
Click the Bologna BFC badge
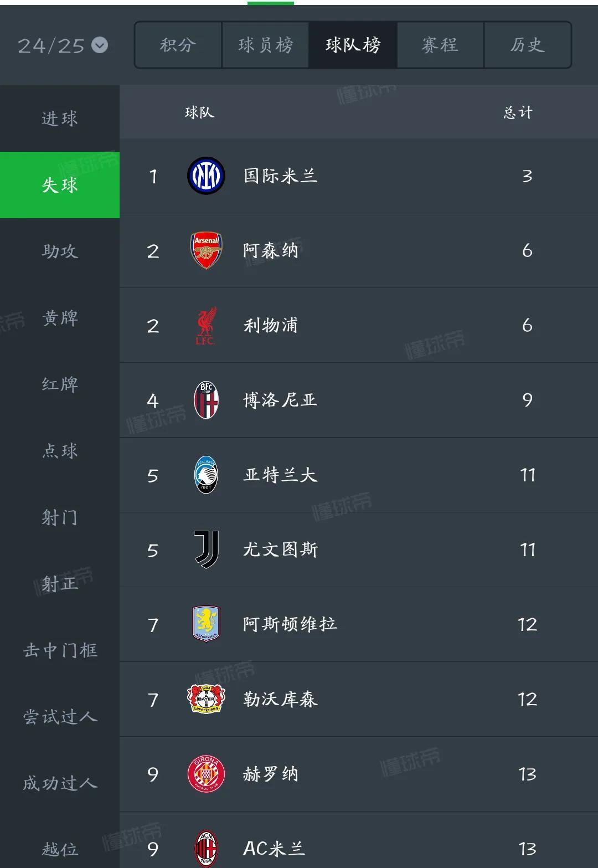click(206, 400)
